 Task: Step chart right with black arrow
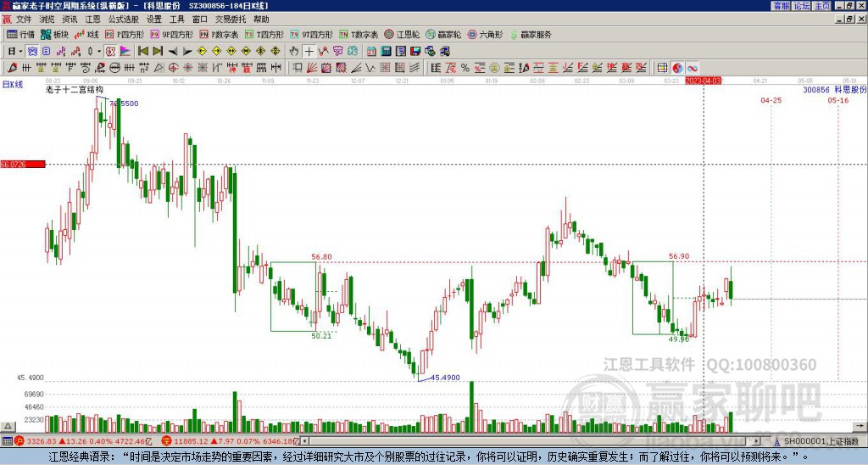tap(187, 51)
